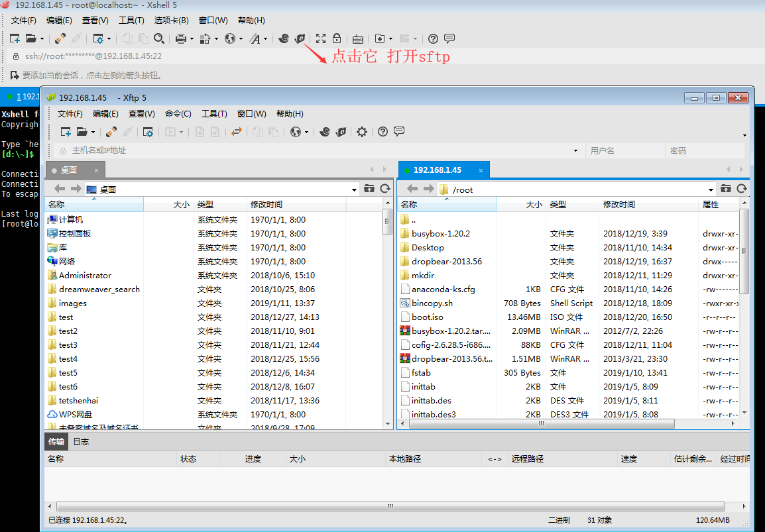765x532 pixels.
Task: Expand the local 桌面 path dropdown
Action: click(x=354, y=189)
